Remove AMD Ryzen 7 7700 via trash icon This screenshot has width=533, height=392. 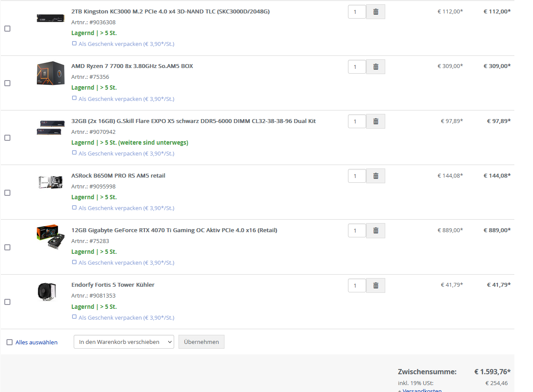(x=376, y=67)
